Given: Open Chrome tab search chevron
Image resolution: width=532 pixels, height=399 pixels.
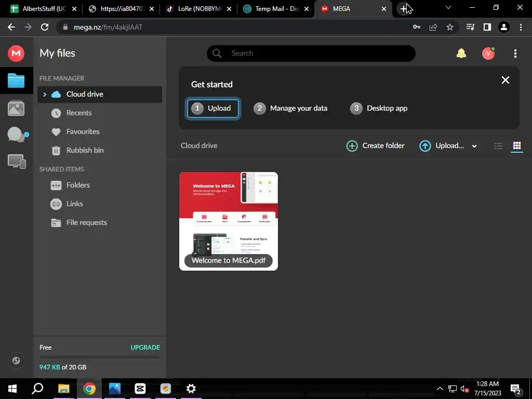Looking at the screenshot, I should tap(448, 8).
